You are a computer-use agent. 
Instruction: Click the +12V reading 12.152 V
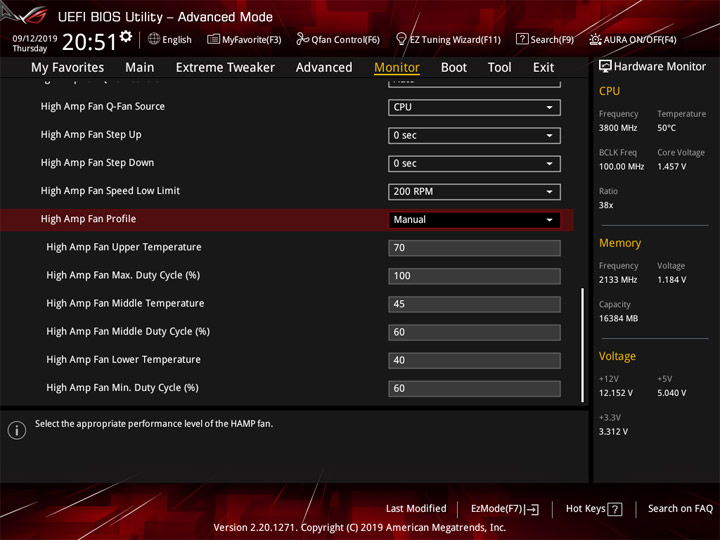(x=616, y=393)
